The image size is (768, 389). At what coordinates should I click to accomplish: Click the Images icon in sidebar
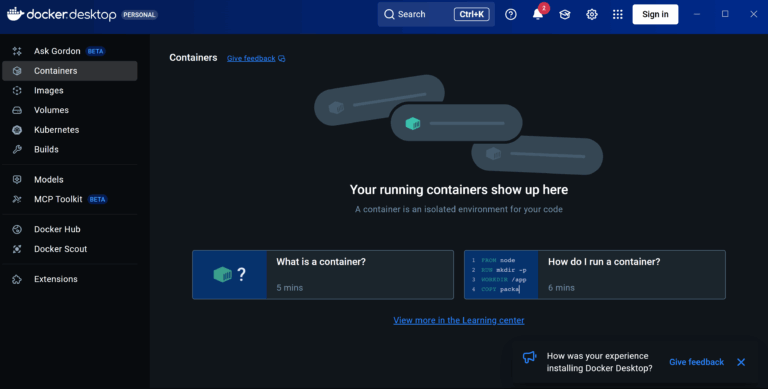(x=17, y=91)
